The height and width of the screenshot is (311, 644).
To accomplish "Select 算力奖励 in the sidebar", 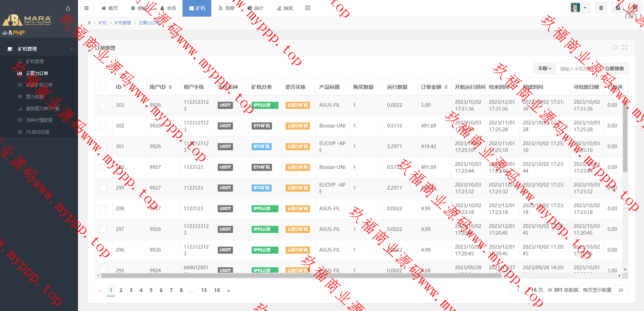I will [x=35, y=97].
